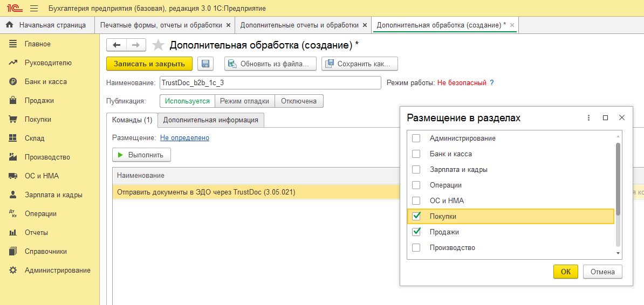Go to Начальная страница home tab

(x=47, y=25)
